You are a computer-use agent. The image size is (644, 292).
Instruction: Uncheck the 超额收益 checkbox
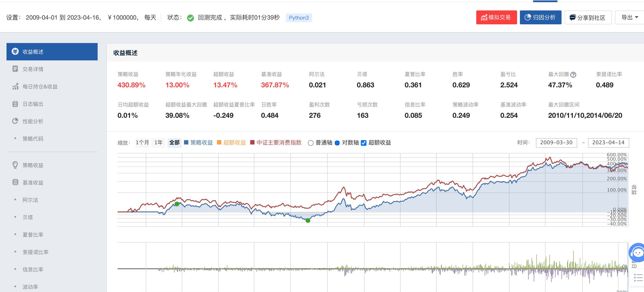click(x=364, y=143)
